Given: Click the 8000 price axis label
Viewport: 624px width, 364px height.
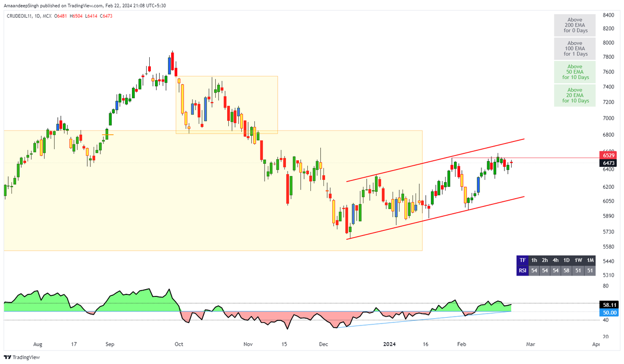Looking at the screenshot, I should (x=609, y=43).
